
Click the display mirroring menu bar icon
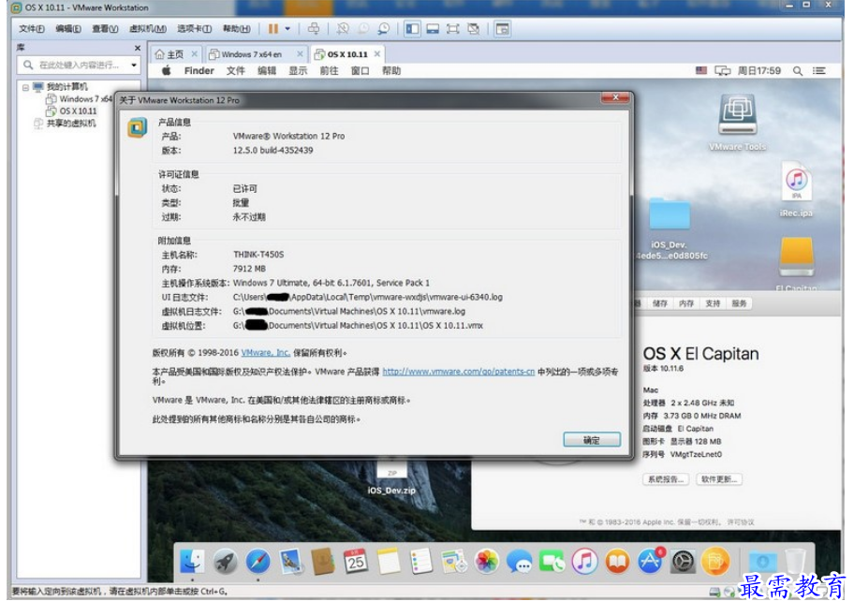722,70
